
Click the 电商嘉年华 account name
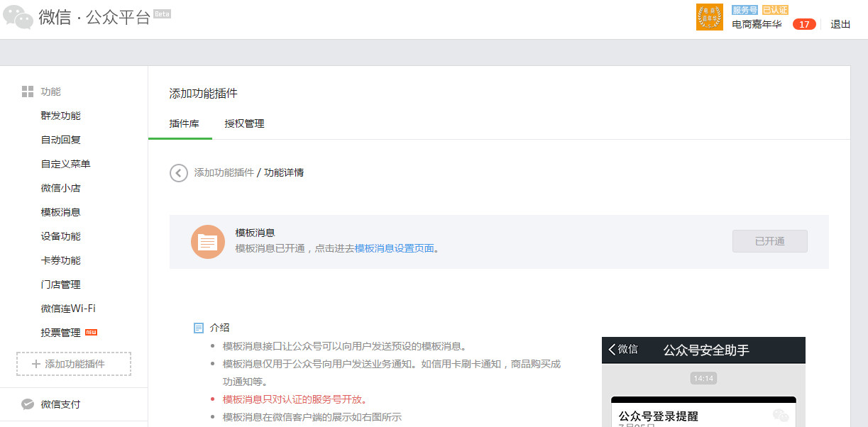coord(757,24)
